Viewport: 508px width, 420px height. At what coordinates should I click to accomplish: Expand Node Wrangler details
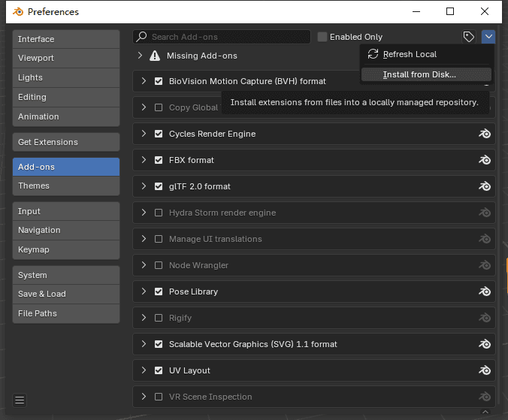click(x=144, y=265)
